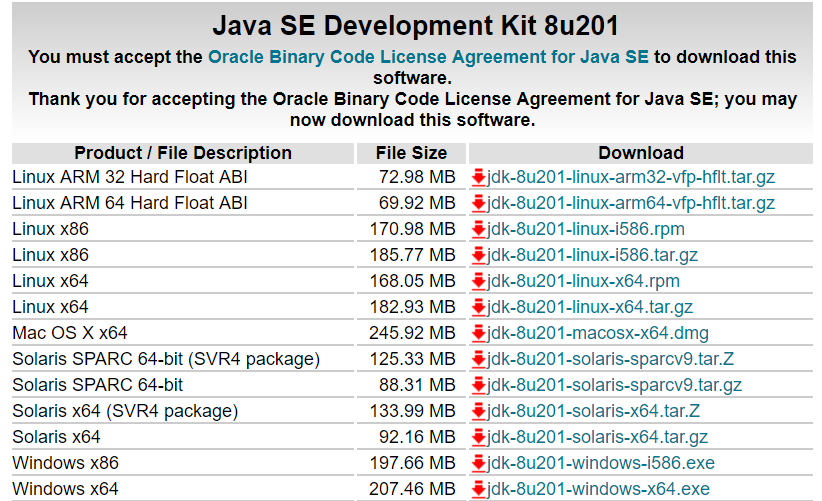Click the Download column header

pos(641,153)
